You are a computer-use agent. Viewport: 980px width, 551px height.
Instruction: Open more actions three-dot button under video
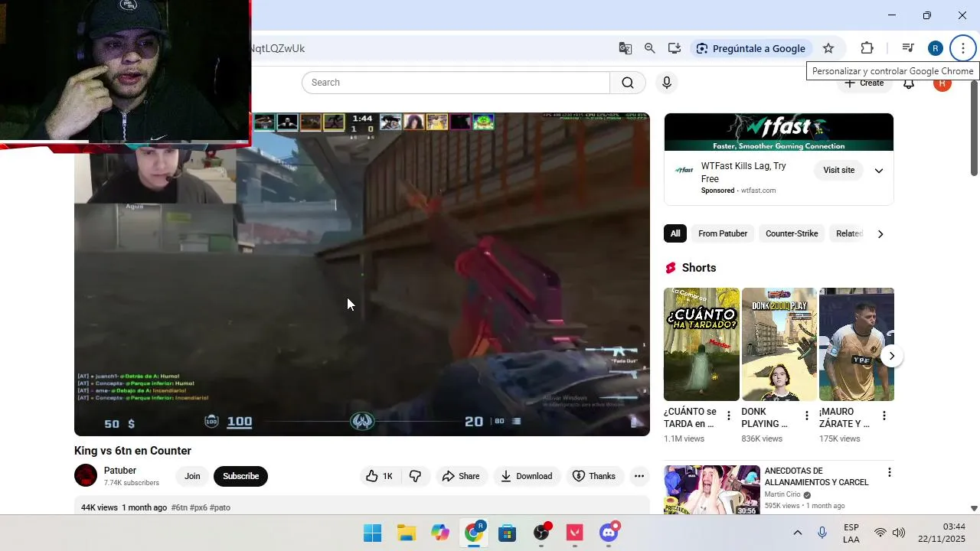(639, 476)
